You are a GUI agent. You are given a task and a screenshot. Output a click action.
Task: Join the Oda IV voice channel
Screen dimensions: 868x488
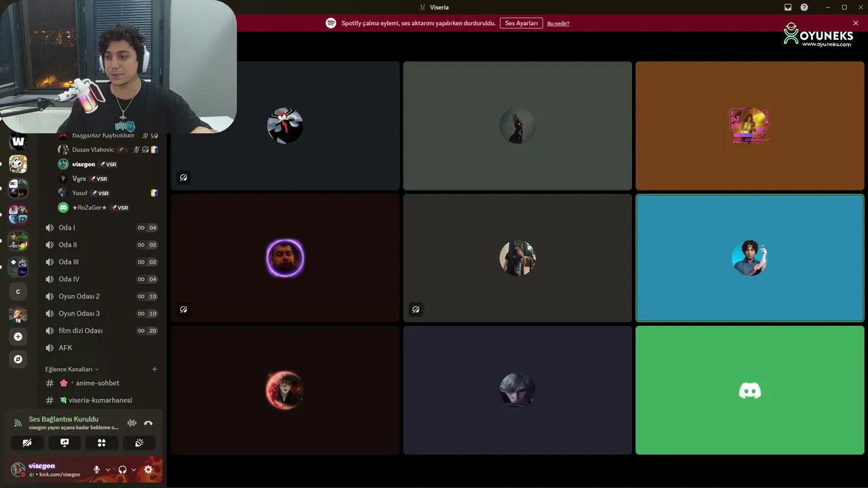101,279
